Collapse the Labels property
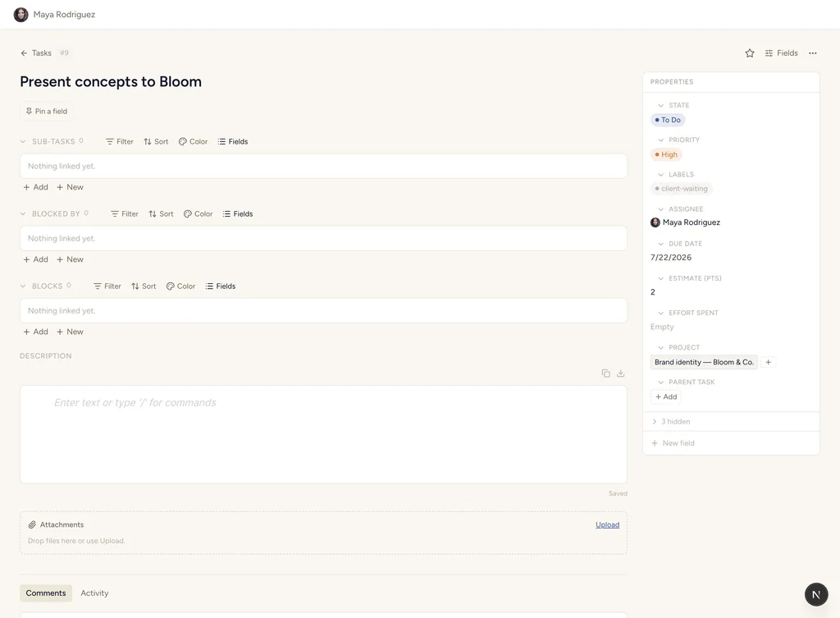Image resolution: width=840 pixels, height=618 pixels. tap(660, 175)
